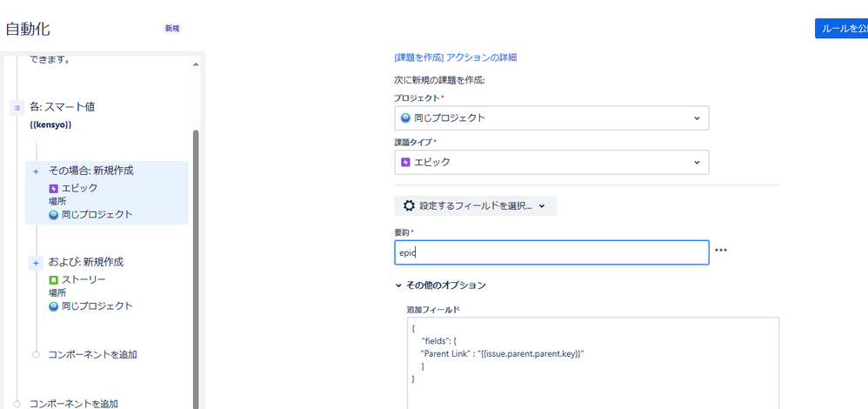This screenshot has width=868, height=409.
Task: Click the project avatar under ストーリー 場所
Action: [x=54, y=306]
